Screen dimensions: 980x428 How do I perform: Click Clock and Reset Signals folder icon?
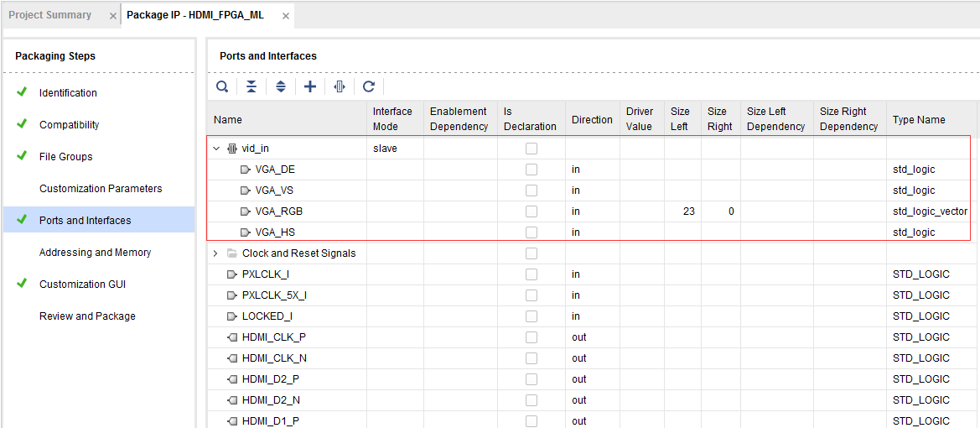[232, 253]
